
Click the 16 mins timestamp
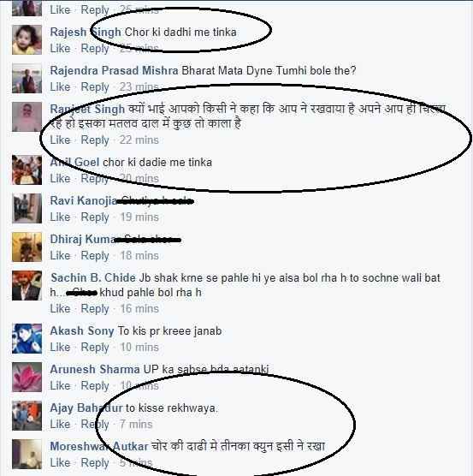139,309
